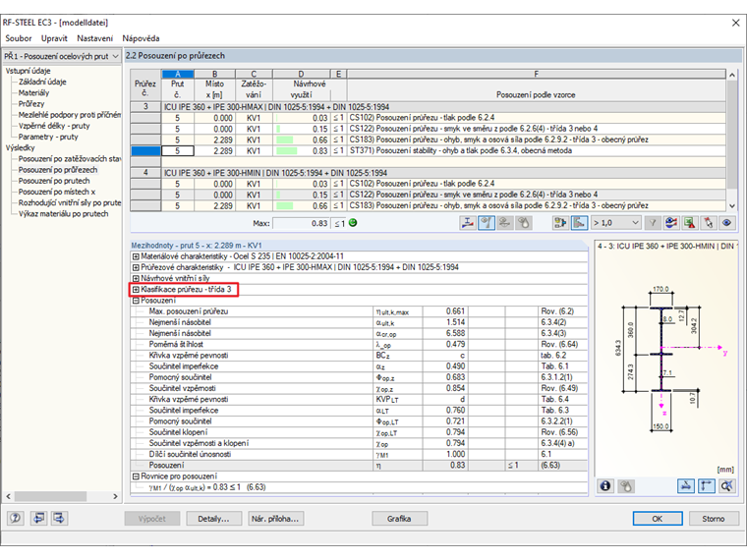
Task: Open Výkaz materiálu po prutech
Action: (x=63, y=214)
